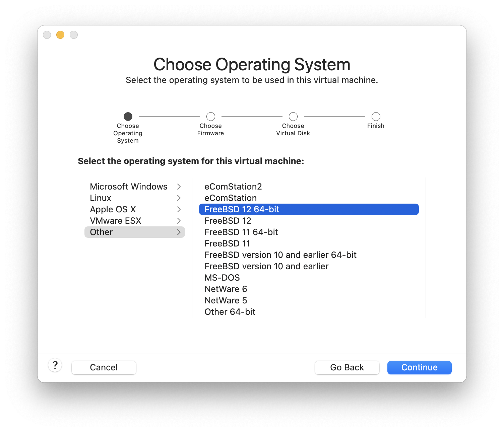504x432 pixels.
Task: Click the Choose Operating System step circle
Action: pos(128,117)
